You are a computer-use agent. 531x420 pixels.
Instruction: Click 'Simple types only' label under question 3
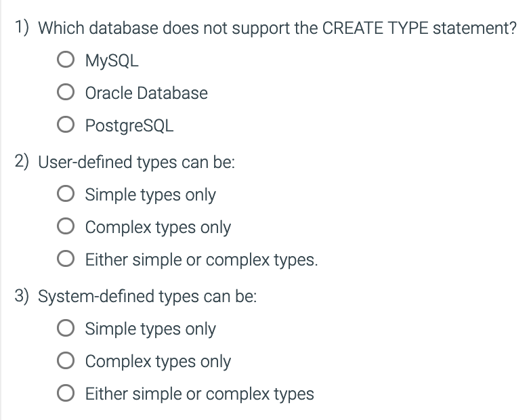click(x=150, y=329)
